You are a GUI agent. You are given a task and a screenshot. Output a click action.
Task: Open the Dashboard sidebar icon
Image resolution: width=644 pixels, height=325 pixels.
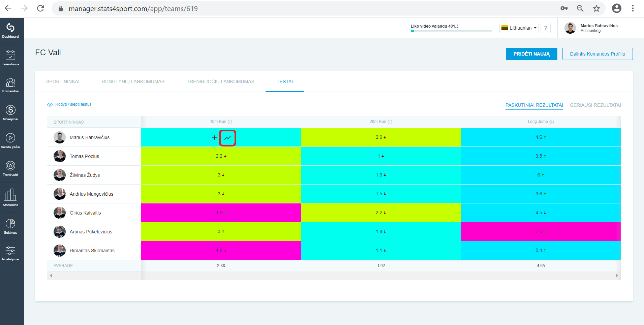pos(10,30)
